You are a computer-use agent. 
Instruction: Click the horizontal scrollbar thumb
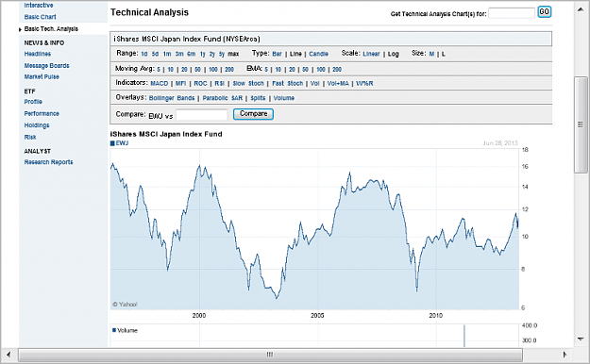(x=270, y=355)
